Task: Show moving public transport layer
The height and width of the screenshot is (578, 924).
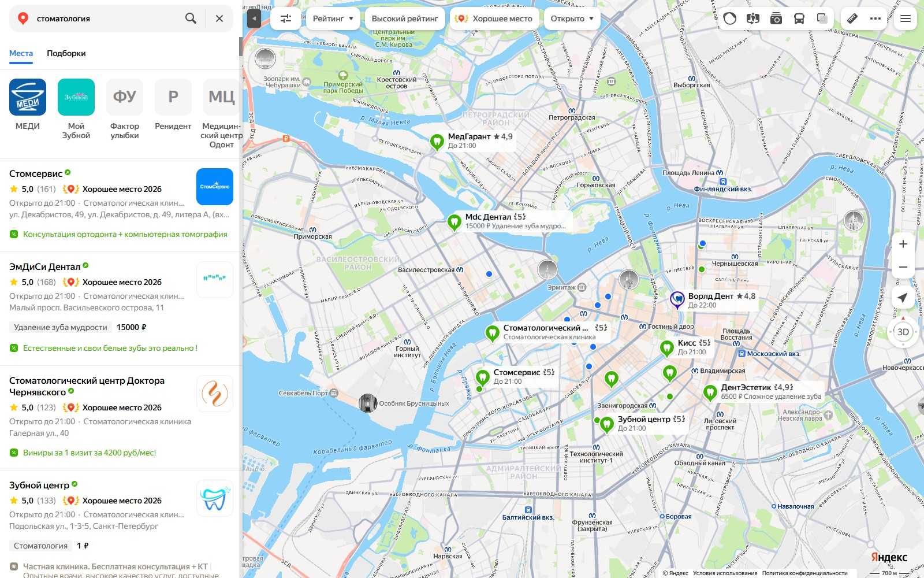Action: 799,18
